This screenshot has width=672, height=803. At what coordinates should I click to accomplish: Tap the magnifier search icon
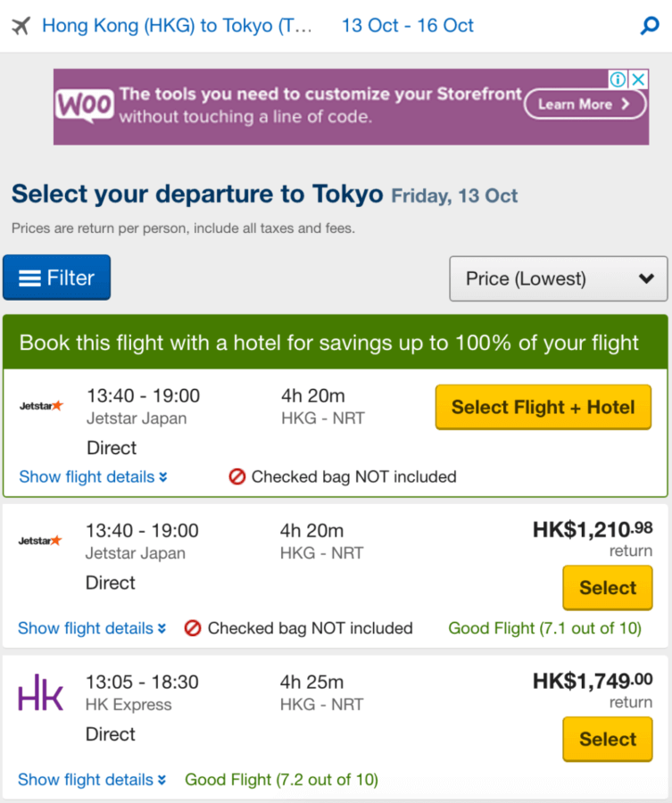click(650, 25)
